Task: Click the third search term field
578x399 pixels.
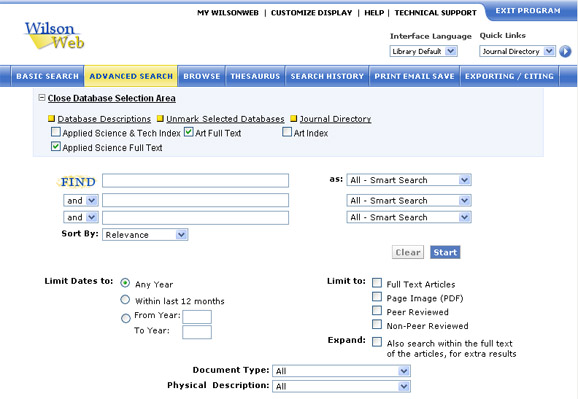Action: (x=195, y=218)
